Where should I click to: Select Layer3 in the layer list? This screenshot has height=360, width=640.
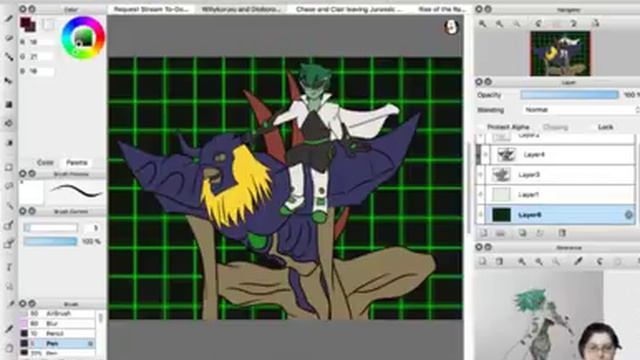coord(555,175)
